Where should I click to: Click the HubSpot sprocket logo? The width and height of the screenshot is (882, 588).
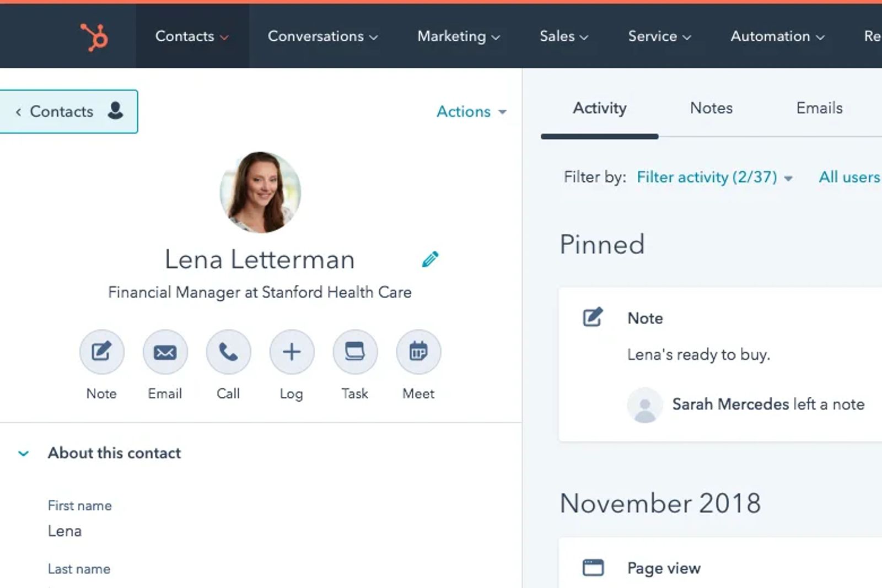[x=94, y=37]
